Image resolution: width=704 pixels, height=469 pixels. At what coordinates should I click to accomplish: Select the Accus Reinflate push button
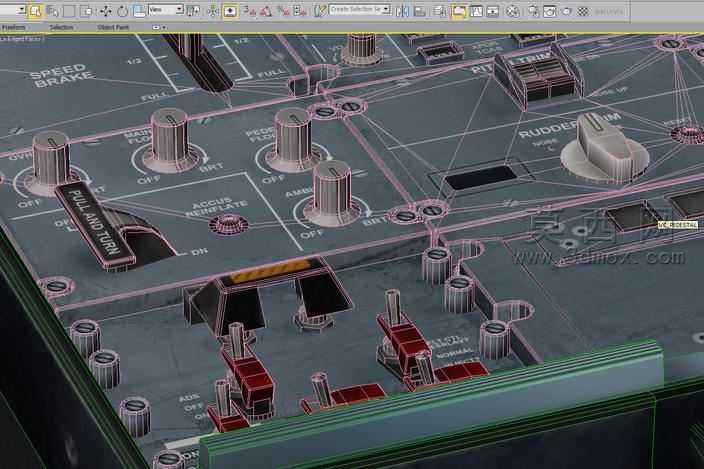pyautogui.click(x=229, y=224)
